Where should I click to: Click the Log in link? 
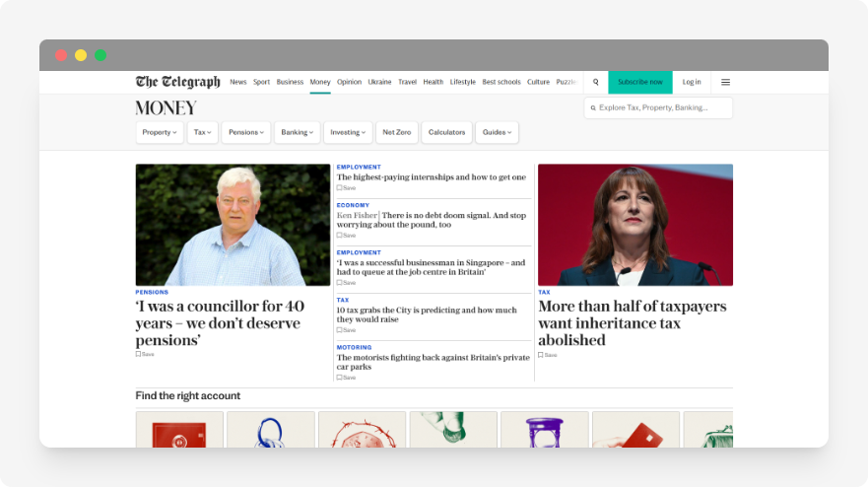[692, 82]
